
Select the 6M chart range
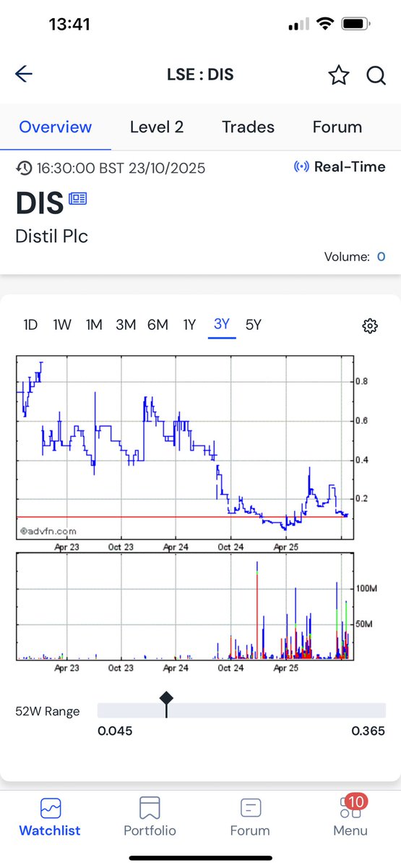158,325
